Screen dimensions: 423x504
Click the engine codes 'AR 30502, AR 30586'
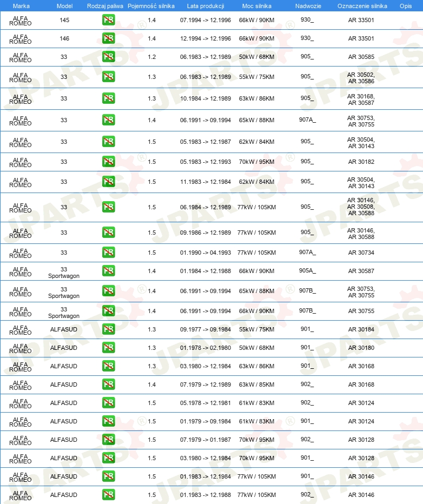[x=361, y=78]
